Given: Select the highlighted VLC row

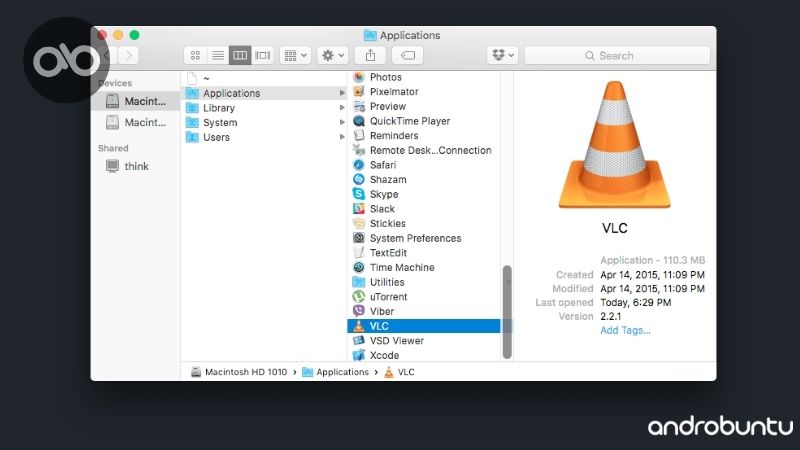Looking at the screenshot, I should click(423, 326).
